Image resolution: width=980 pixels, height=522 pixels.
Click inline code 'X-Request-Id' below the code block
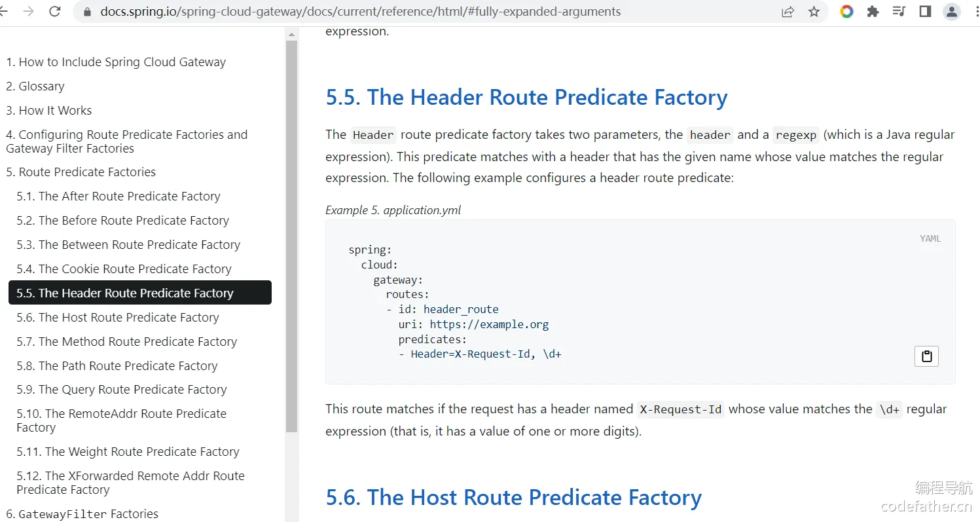point(681,409)
